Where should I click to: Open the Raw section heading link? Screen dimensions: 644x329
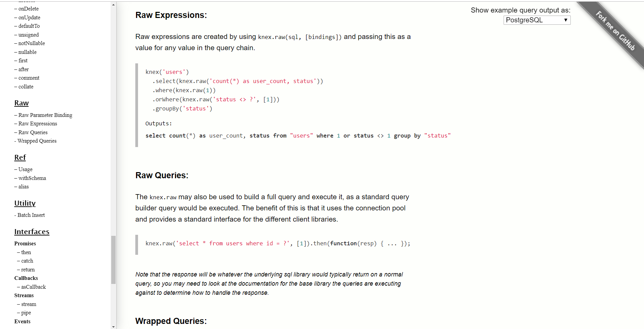(21, 103)
